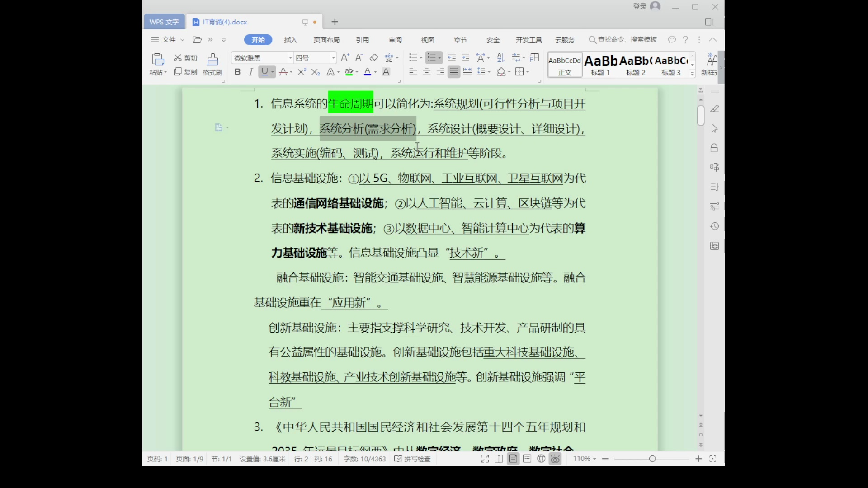Open the underline style dropdown arrow
Image resolution: width=868 pixels, height=488 pixels.
point(273,72)
